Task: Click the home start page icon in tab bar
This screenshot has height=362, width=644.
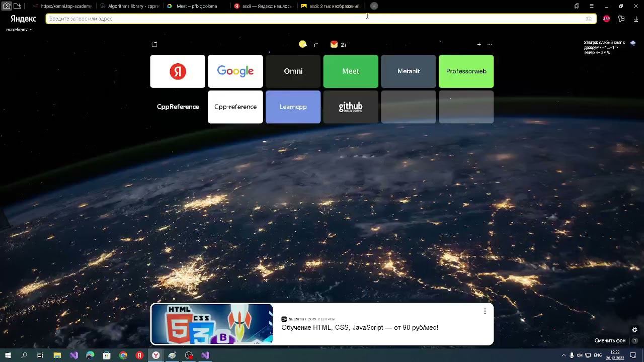Action: coord(7,6)
